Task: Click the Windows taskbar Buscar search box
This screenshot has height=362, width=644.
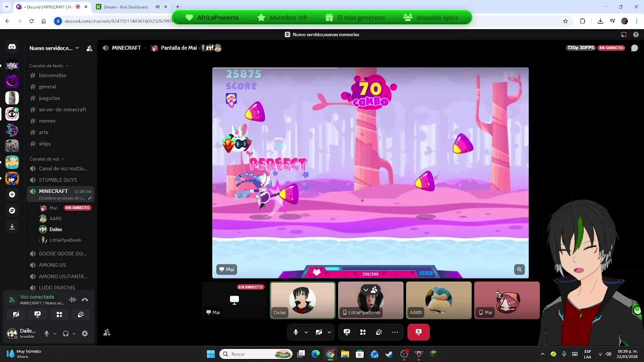Action: coord(256,354)
